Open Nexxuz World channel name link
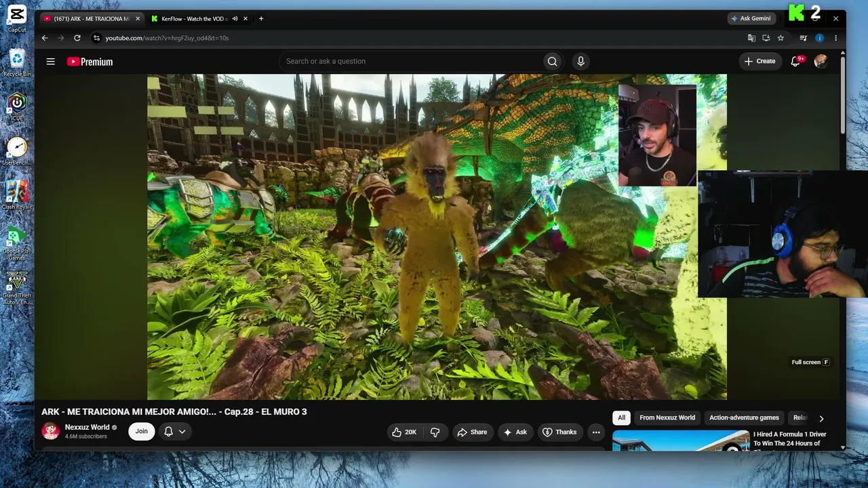Image resolution: width=868 pixels, height=488 pixels. click(x=87, y=428)
